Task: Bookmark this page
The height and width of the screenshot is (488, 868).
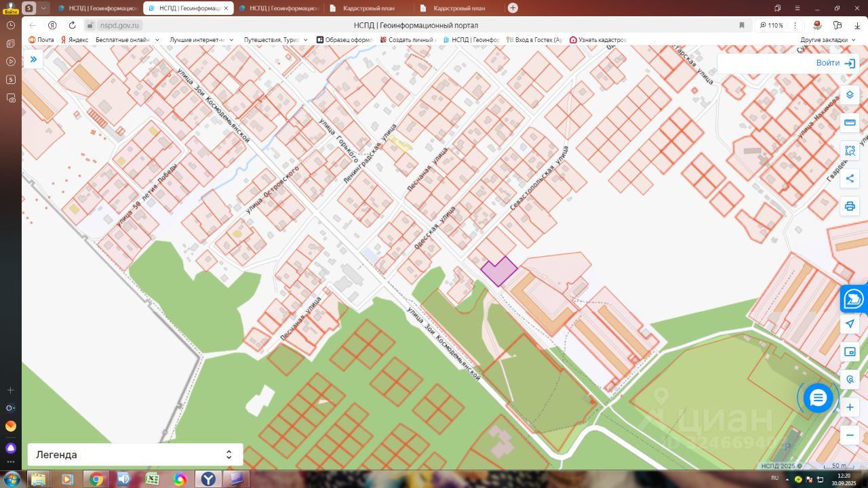Action: click(742, 25)
